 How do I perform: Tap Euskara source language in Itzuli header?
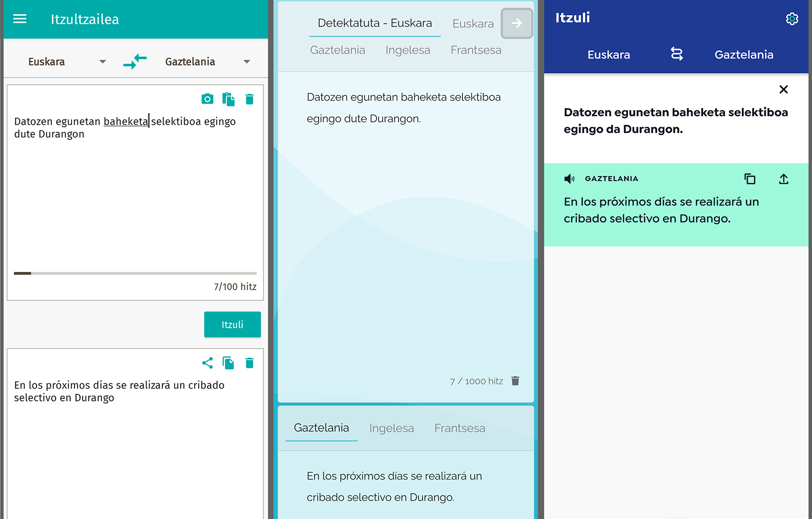[x=608, y=54]
